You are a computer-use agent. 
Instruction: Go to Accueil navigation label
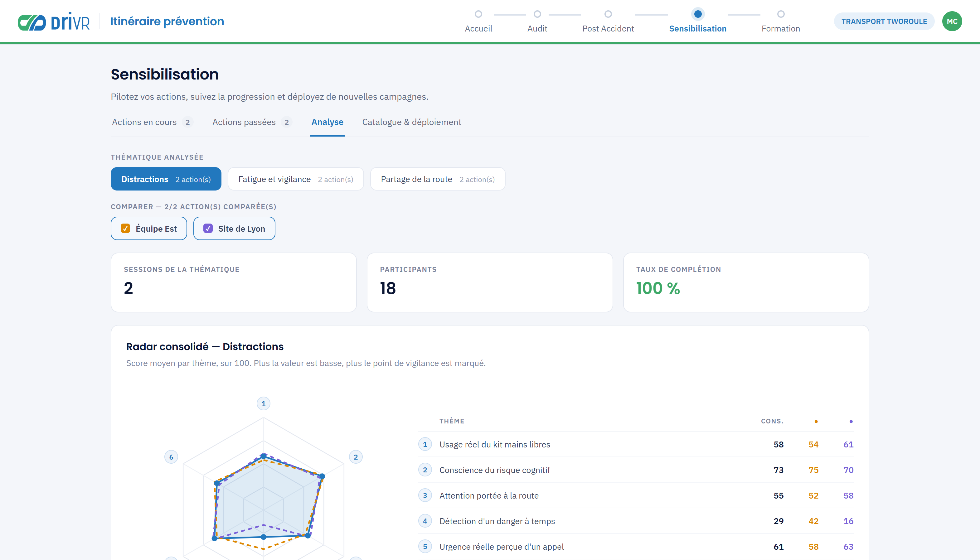pyautogui.click(x=478, y=28)
